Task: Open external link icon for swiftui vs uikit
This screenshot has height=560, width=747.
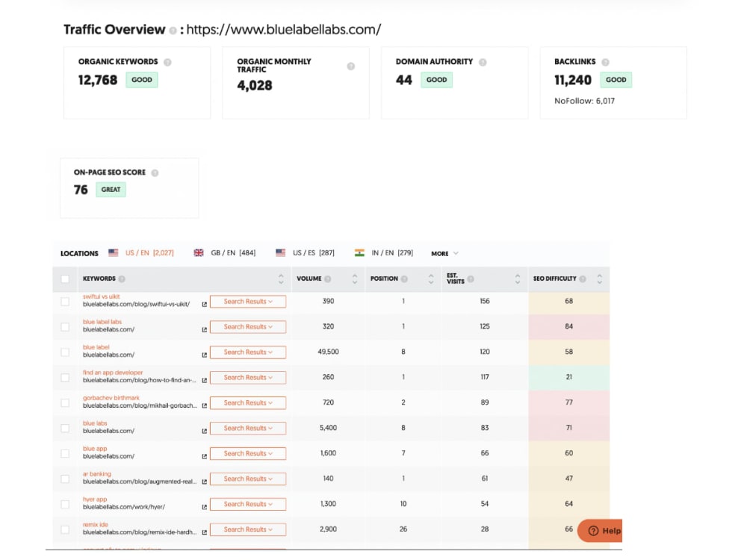Action: tap(205, 305)
